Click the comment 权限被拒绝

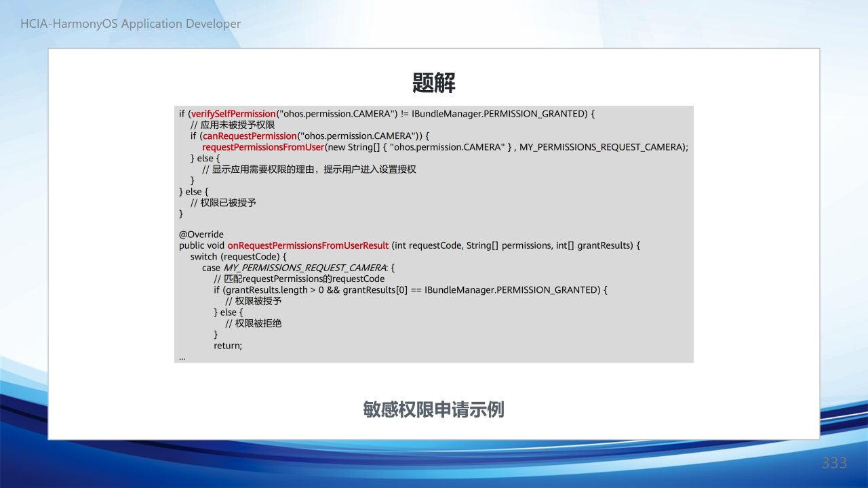click(x=253, y=323)
